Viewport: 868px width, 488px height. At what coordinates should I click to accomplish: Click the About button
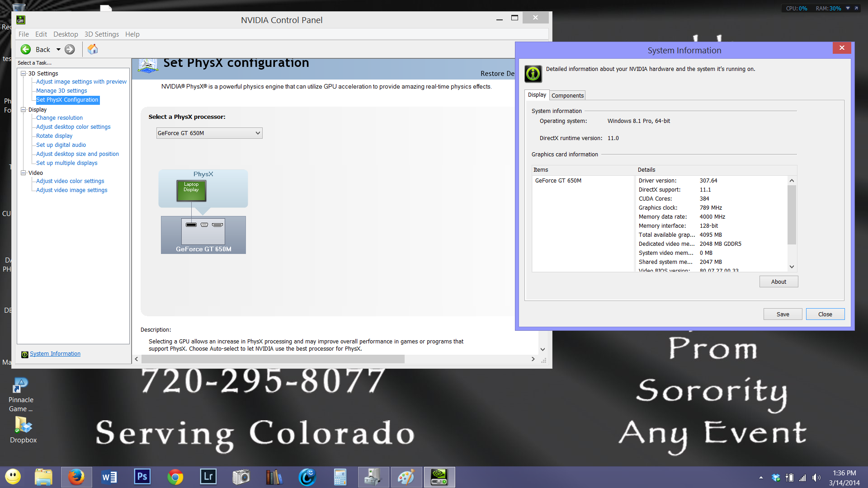point(778,282)
